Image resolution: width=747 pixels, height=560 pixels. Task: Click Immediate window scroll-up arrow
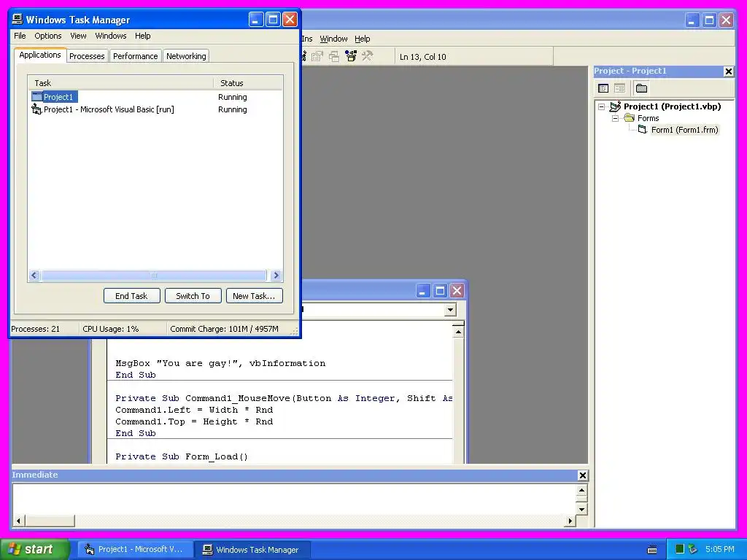click(x=581, y=490)
